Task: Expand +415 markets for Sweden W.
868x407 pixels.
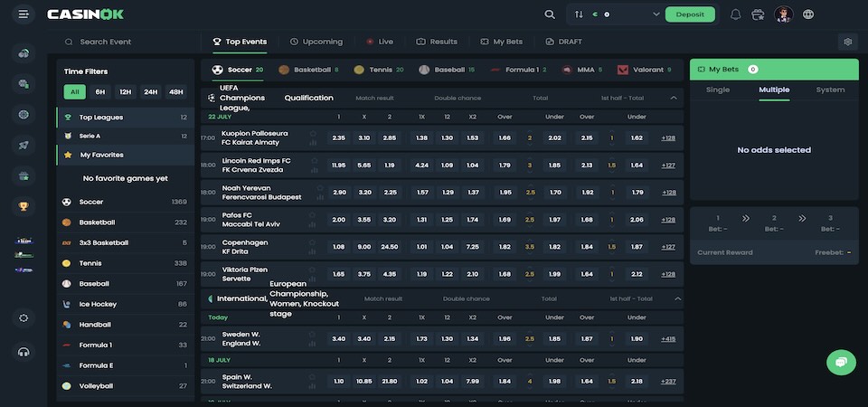Action: click(668, 339)
